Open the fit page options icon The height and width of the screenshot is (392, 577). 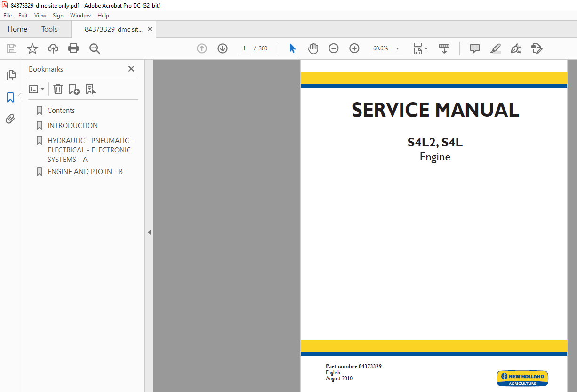[420, 48]
